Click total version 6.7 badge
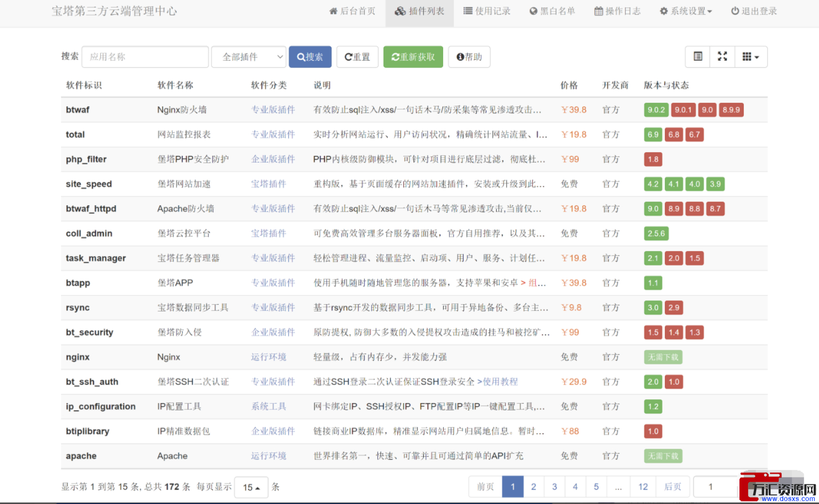The image size is (819, 504). pos(695,135)
